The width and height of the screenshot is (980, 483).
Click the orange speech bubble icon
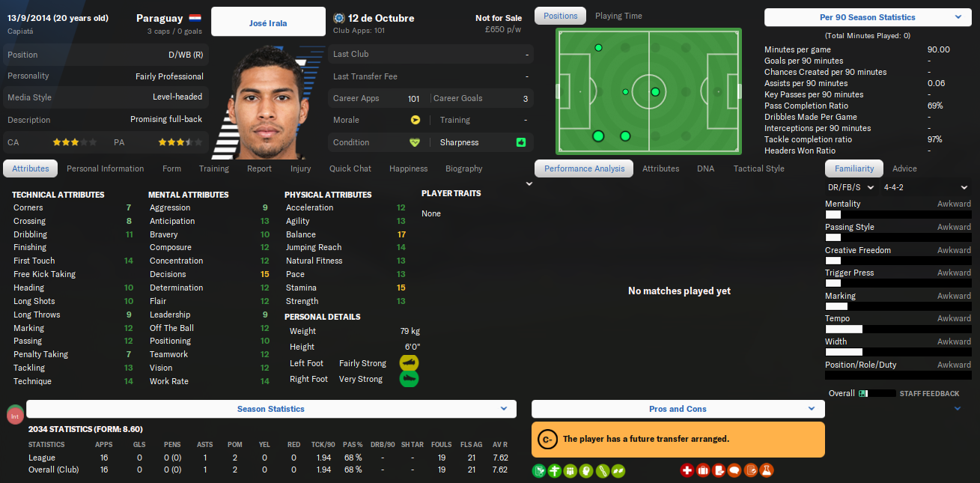[734, 471]
